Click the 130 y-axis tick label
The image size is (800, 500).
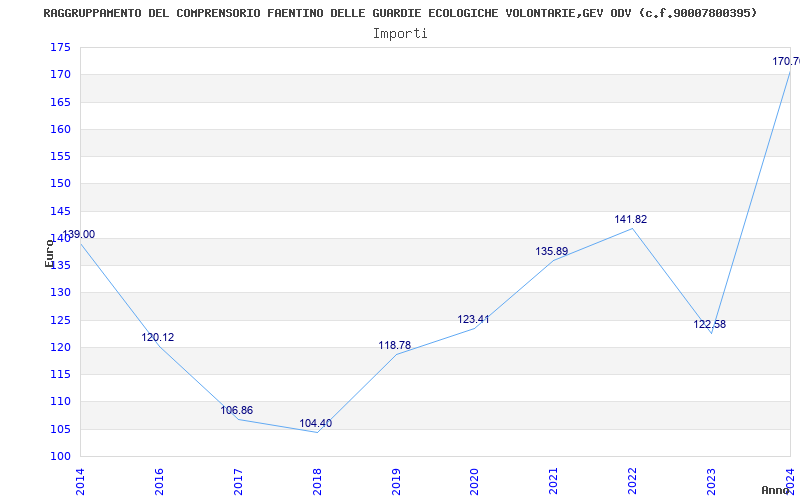tap(60, 293)
